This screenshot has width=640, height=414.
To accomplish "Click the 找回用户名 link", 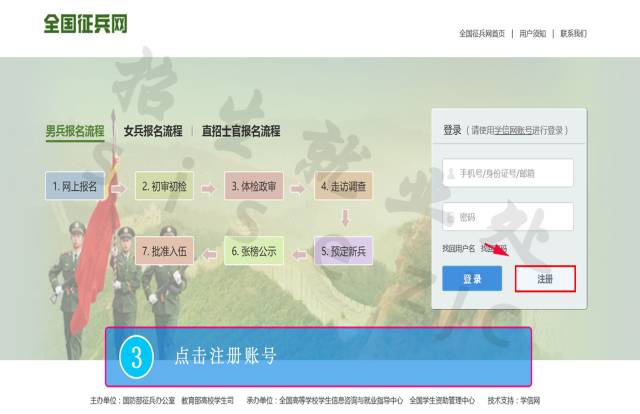I will pos(459,248).
